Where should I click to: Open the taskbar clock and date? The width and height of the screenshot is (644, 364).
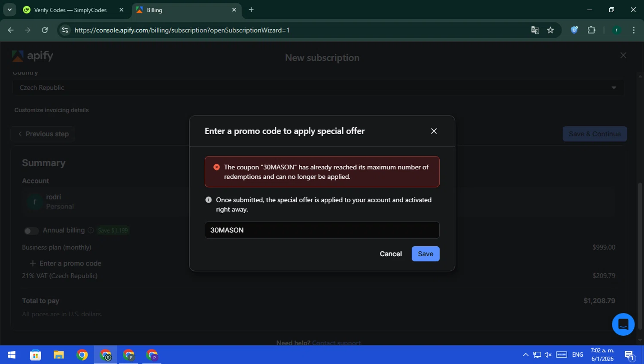point(602,355)
